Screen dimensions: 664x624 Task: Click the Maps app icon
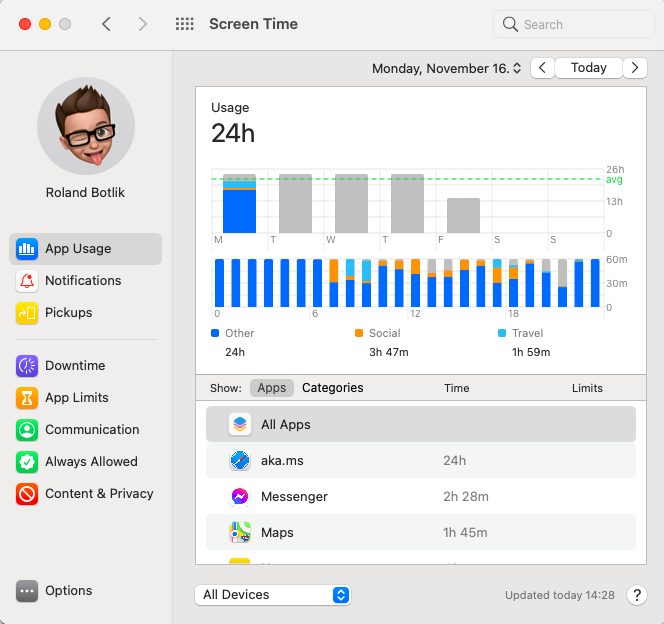pos(240,532)
